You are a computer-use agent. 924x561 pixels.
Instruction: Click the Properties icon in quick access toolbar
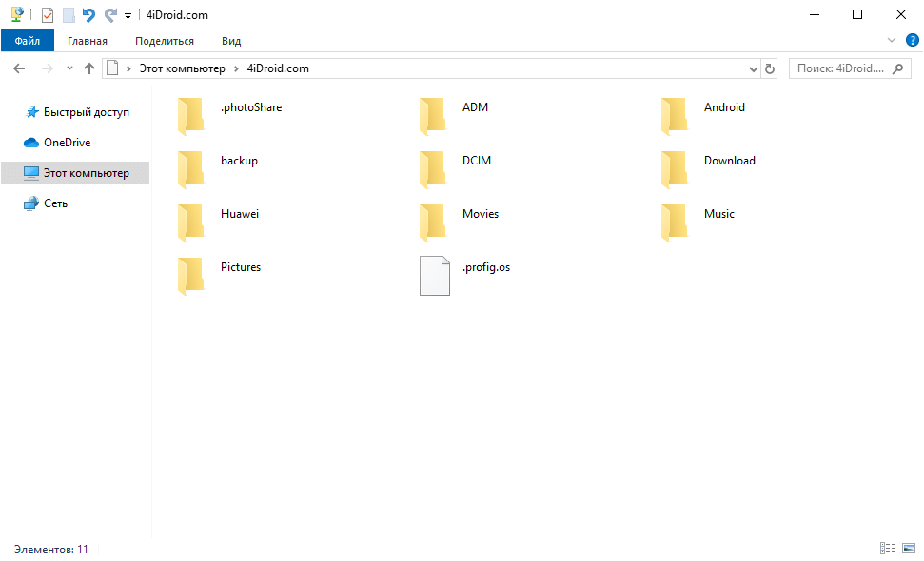[48, 15]
